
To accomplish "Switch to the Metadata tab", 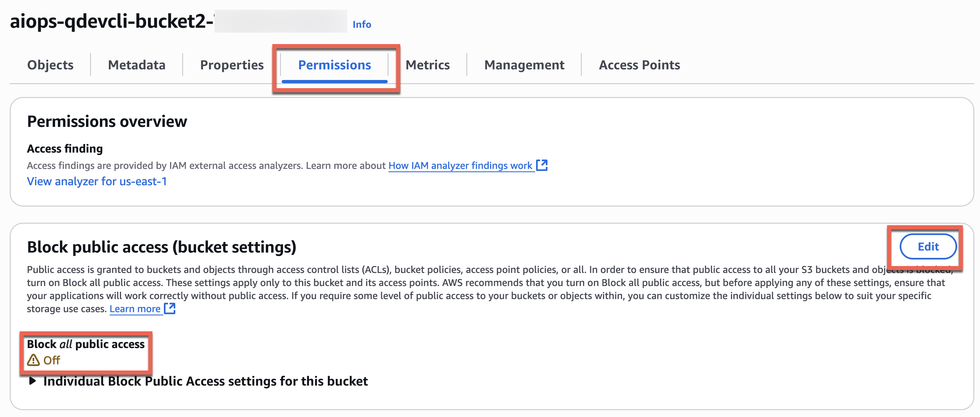I will point(136,64).
